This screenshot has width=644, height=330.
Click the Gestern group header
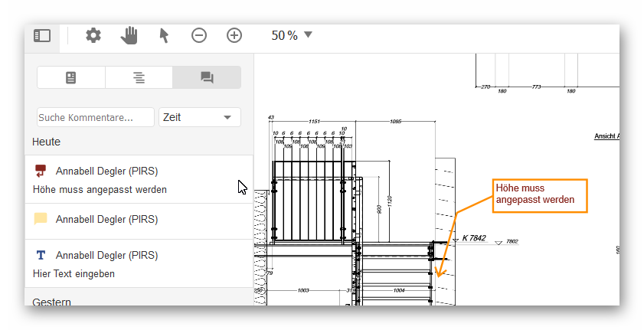tap(52, 301)
